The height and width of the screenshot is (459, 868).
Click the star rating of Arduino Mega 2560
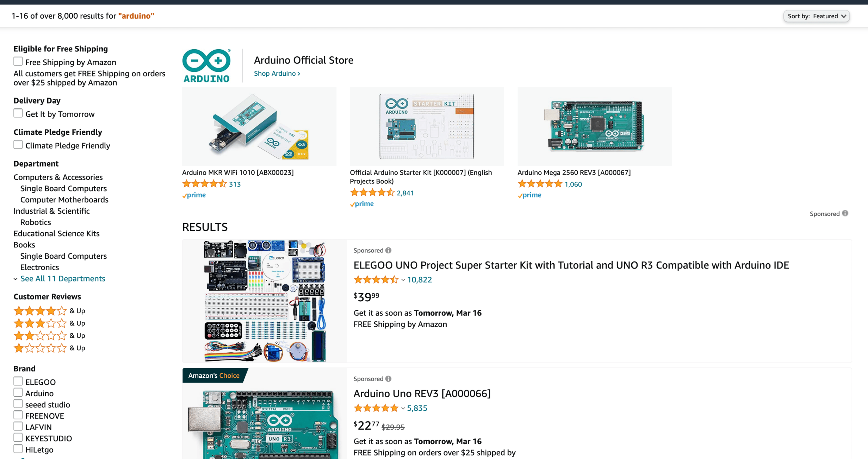540,184
